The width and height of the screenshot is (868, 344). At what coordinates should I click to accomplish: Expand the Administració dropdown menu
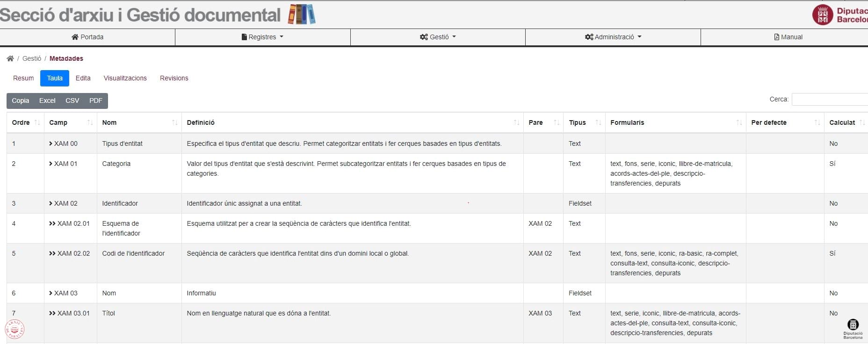coord(613,37)
